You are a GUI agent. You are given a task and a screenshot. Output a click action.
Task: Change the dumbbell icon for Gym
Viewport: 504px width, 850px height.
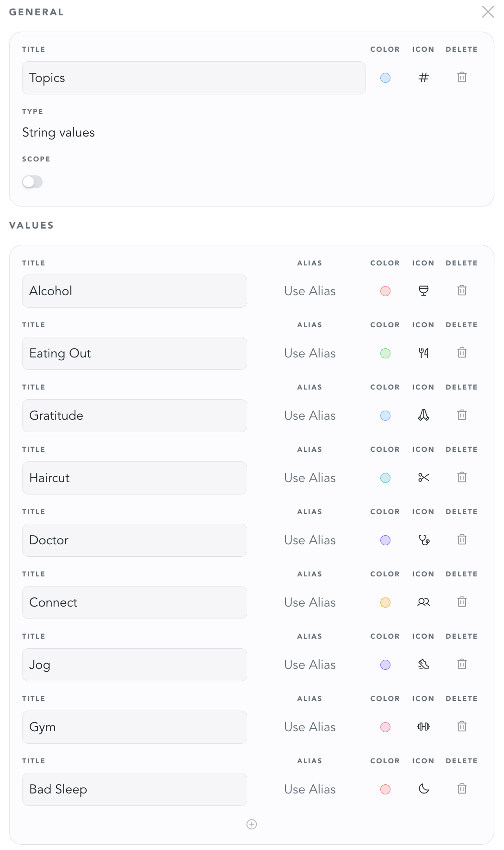coord(424,727)
